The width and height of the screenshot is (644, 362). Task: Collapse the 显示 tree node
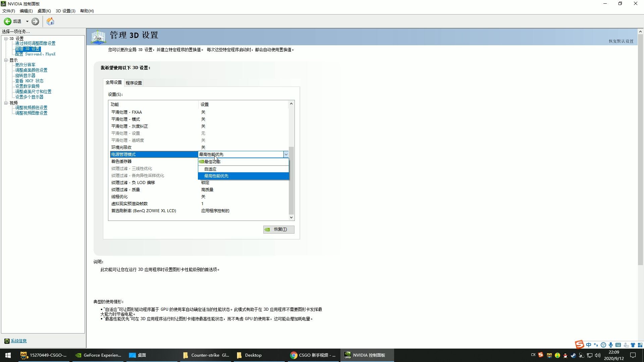6,60
